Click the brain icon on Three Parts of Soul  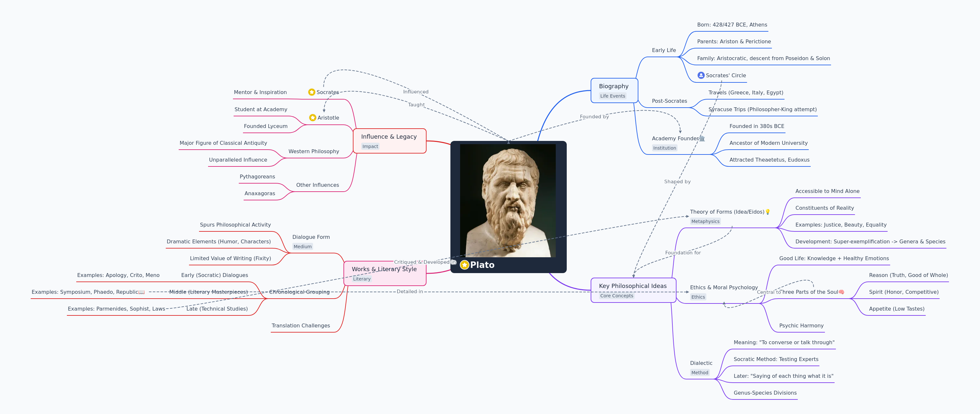[x=841, y=292]
